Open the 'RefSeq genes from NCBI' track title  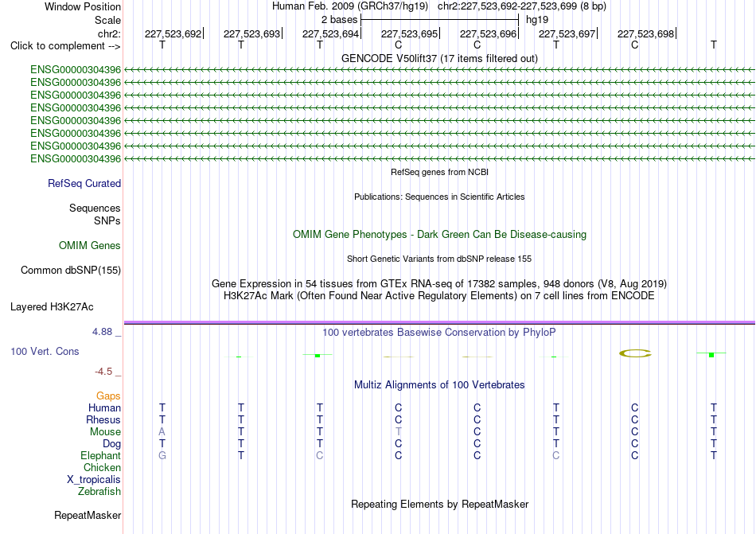coord(439,172)
